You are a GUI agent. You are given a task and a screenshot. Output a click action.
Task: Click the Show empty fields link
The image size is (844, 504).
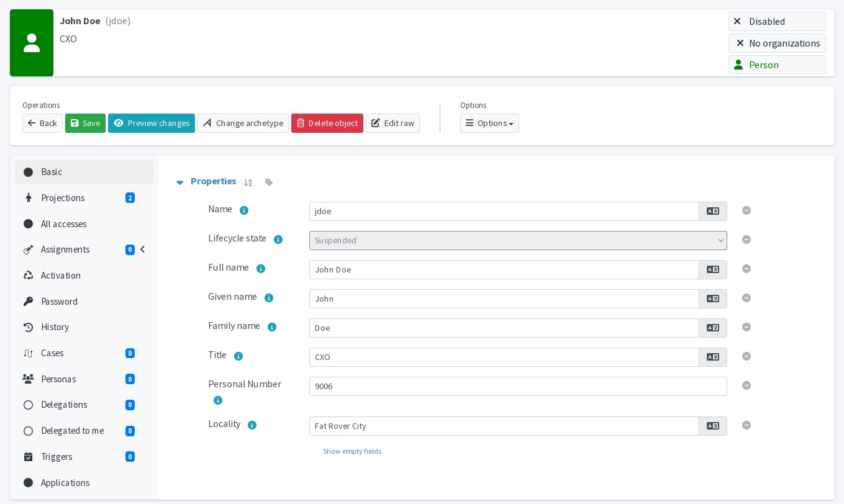tap(352, 451)
